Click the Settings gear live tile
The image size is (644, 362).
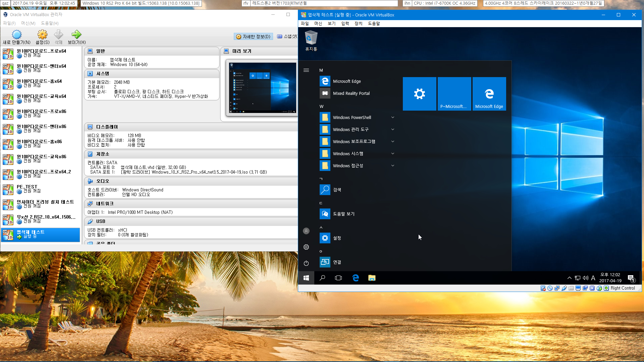click(x=419, y=94)
